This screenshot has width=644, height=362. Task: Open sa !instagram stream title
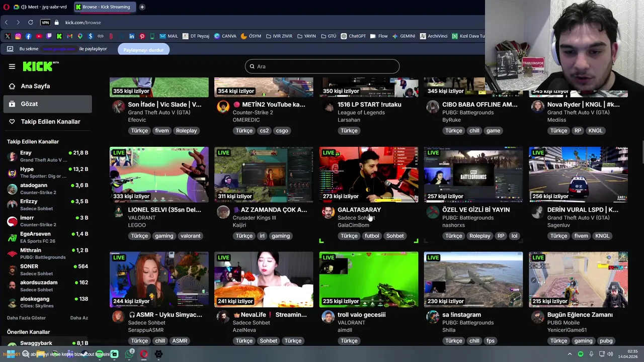pyautogui.click(x=461, y=315)
